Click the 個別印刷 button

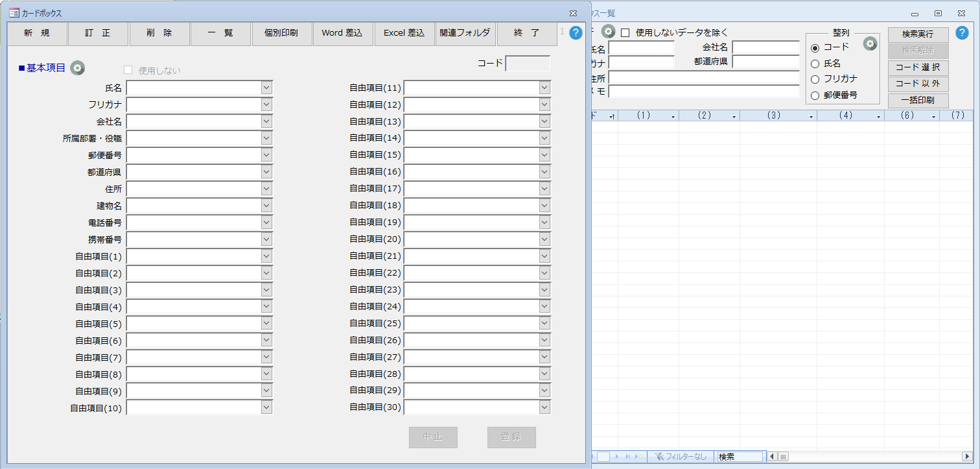(x=281, y=34)
